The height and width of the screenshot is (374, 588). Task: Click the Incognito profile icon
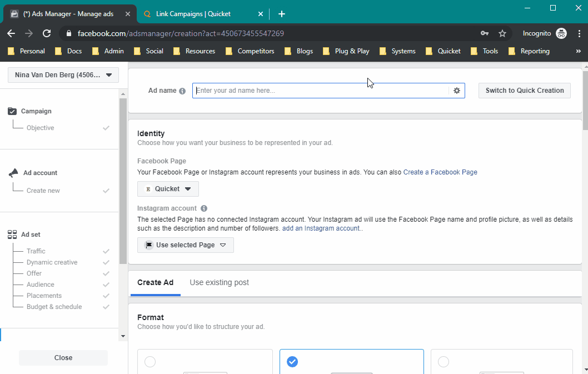(x=561, y=33)
